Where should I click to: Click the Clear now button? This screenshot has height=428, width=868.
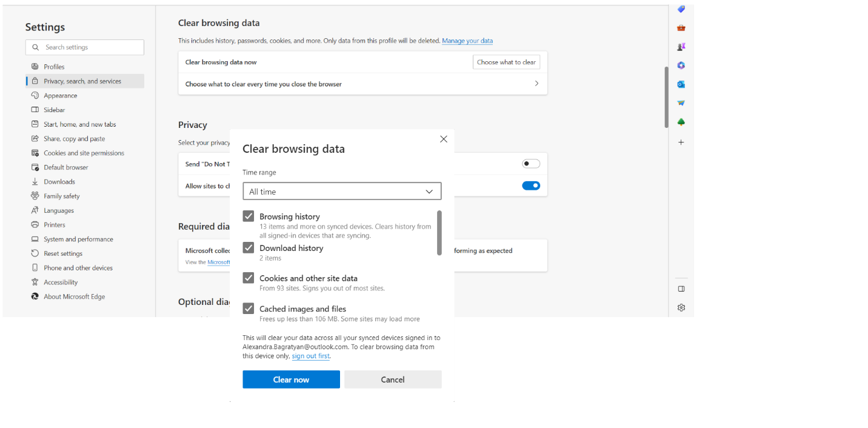(x=291, y=379)
